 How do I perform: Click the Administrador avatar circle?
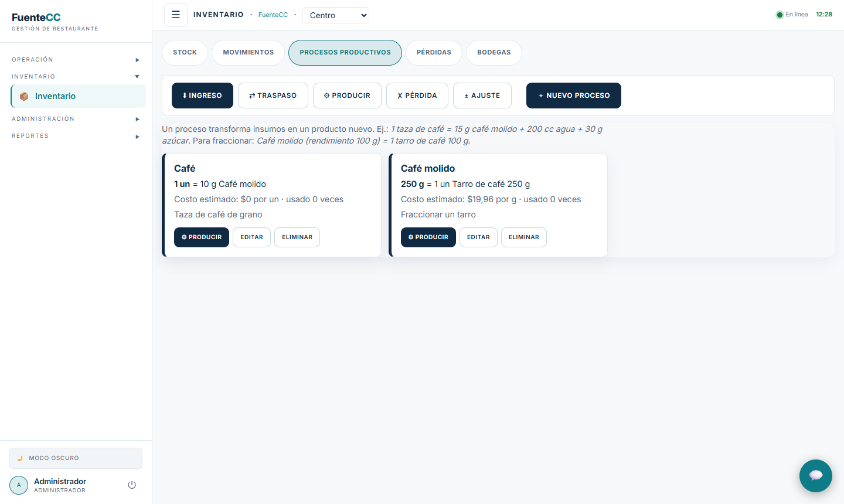tap(19, 485)
